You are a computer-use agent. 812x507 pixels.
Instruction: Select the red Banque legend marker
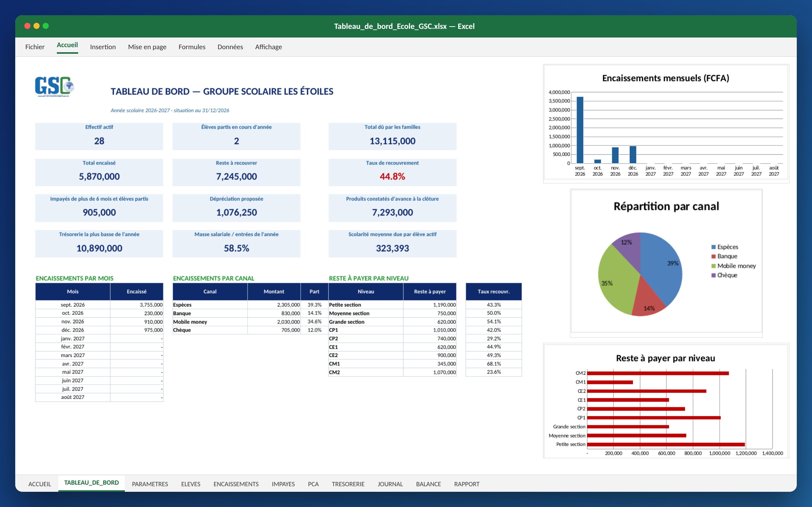713,257
